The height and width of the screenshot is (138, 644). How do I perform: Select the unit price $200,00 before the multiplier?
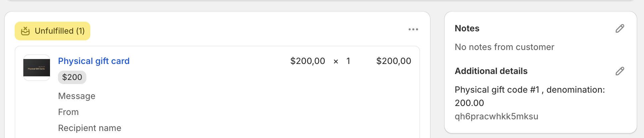point(308,61)
